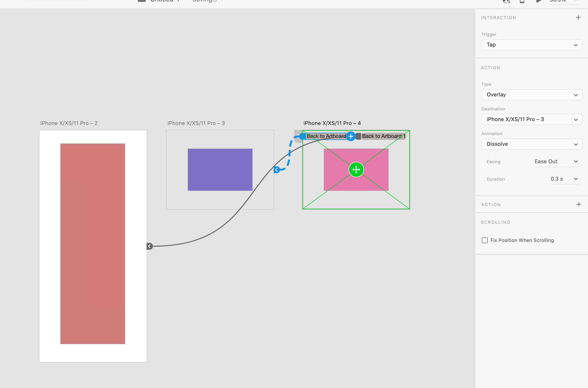This screenshot has height=388, width=588.
Task: Open the action Type dropdown showing Overlay
Action: 532,94
